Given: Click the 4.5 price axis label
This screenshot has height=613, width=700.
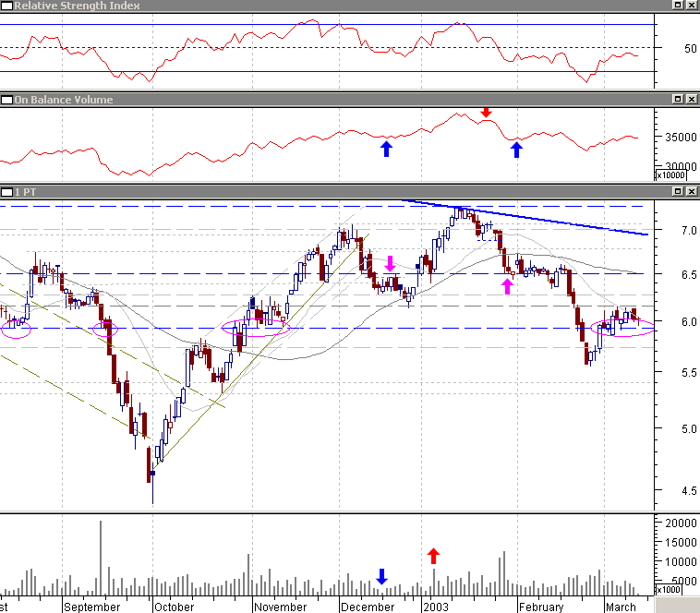Looking at the screenshot, I should (689, 491).
